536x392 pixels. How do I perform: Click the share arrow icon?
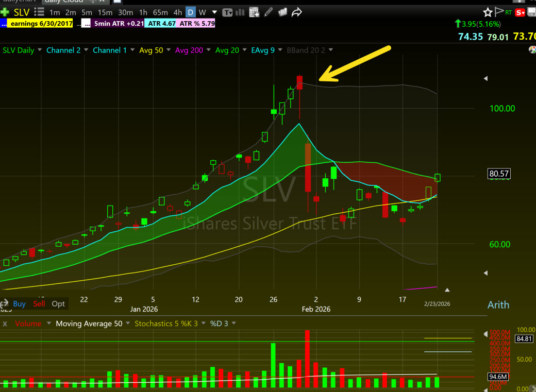296,13
